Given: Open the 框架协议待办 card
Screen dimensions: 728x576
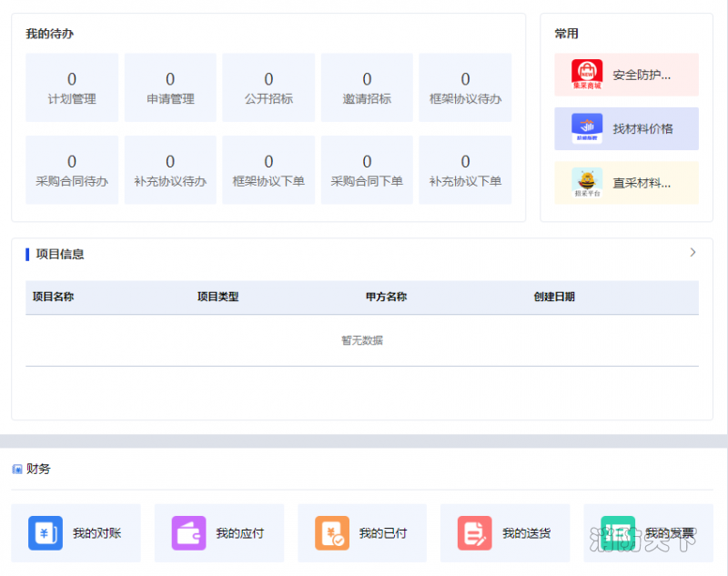Looking at the screenshot, I should click(x=465, y=87).
